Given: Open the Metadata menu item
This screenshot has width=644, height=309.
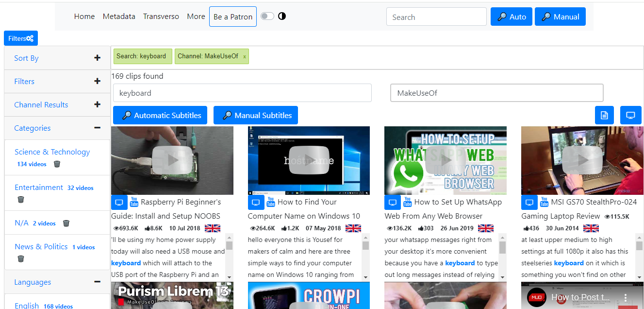Looking at the screenshot, I should [x=119, y=17].
